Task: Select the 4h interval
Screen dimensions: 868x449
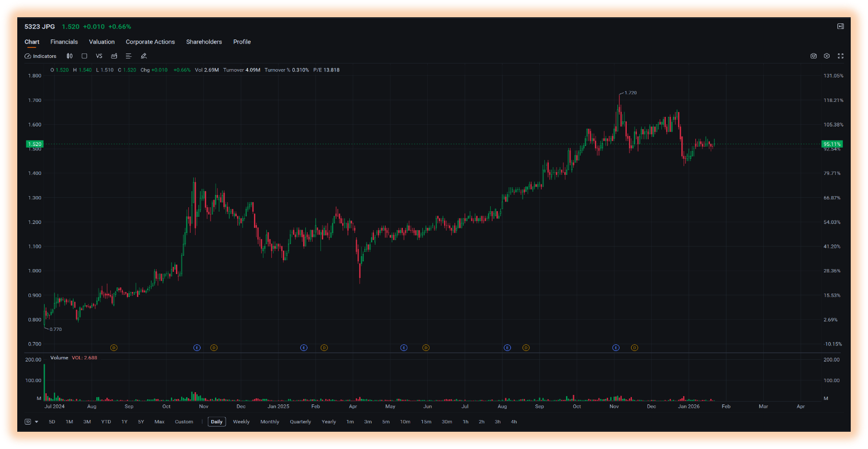Action: [x=514, y=422]
